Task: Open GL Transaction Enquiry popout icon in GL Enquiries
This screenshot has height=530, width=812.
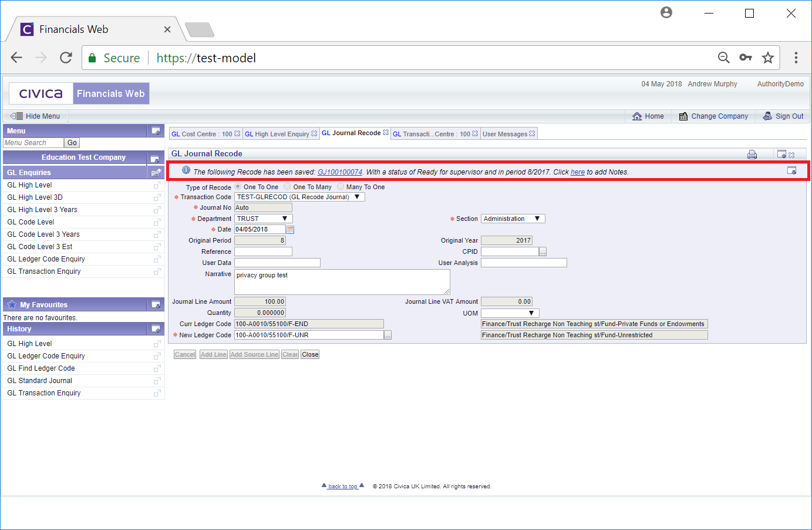Action: coord(157,271)
